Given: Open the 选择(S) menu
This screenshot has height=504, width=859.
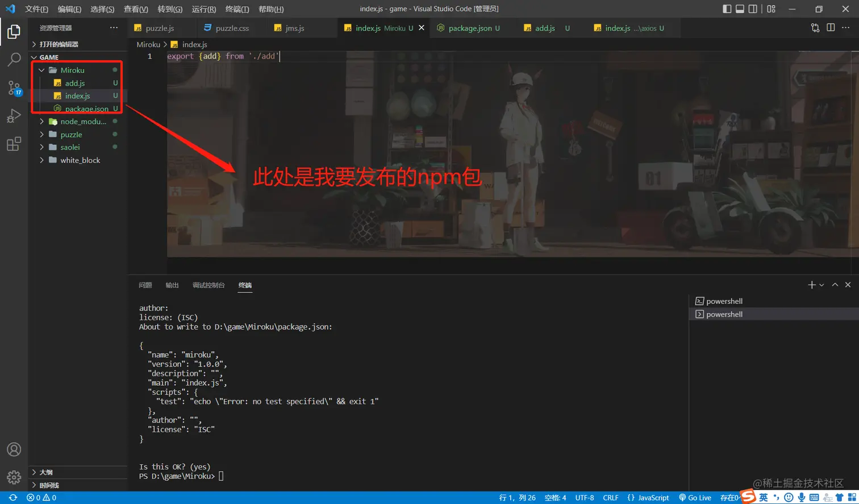Looking at the screenshot, I should [102, 9].
